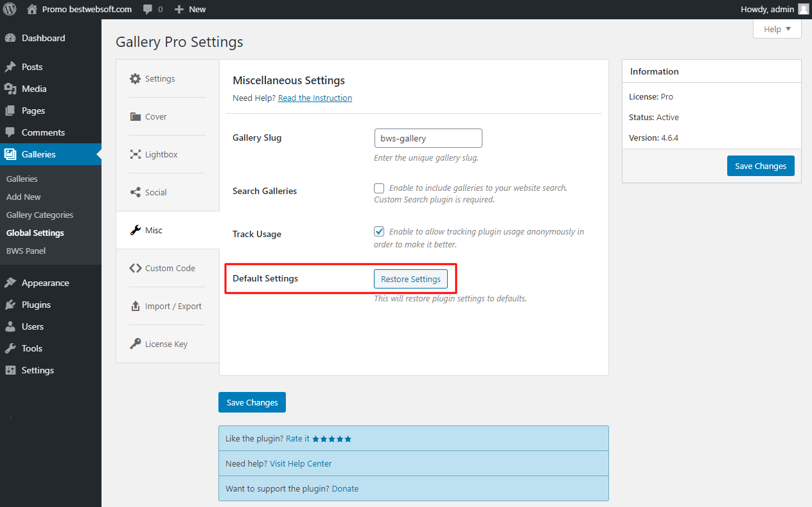Screen dimensions: 812x507
Task: Open Gallery Categories in sidebar submenu
Action: coord(40,215)
